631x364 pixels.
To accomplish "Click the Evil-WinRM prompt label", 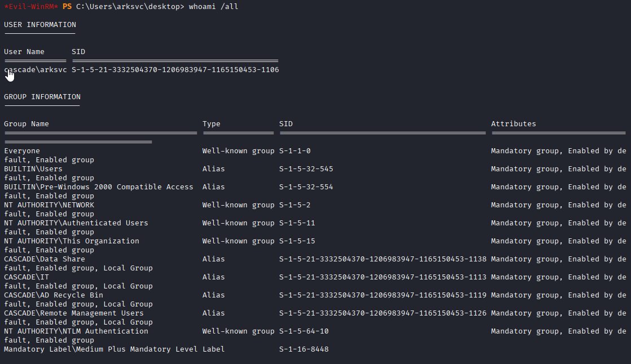I will [x=31, y=6].
